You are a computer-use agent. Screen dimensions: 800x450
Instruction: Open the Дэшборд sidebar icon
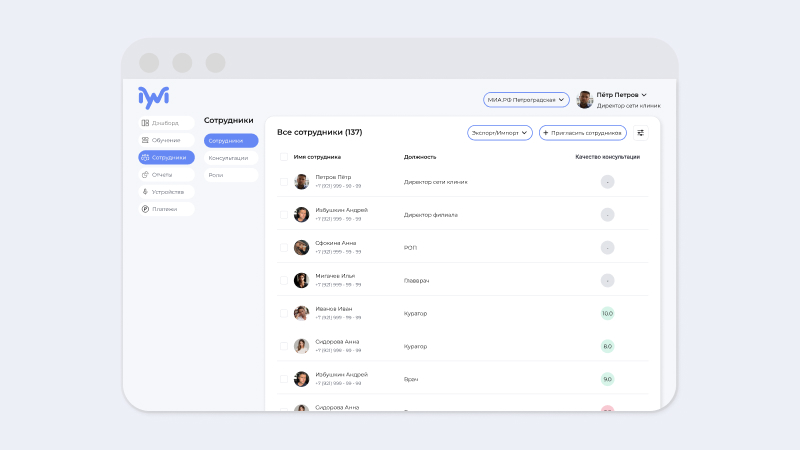pos(145,123)
